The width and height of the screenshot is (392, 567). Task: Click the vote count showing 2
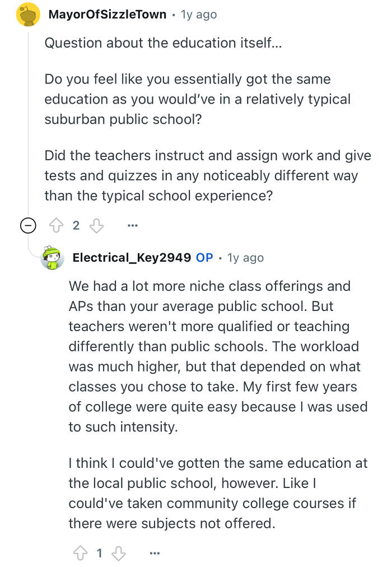(76, 225)
